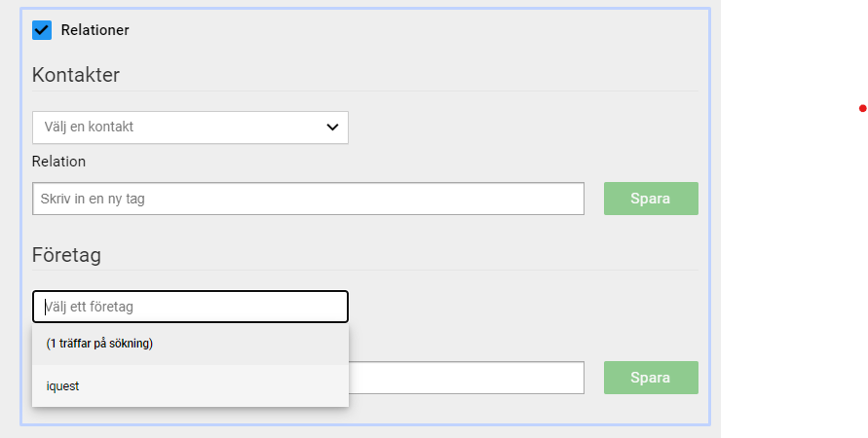
Task: Select iquest from the company results
Action: tap(190, 386)
